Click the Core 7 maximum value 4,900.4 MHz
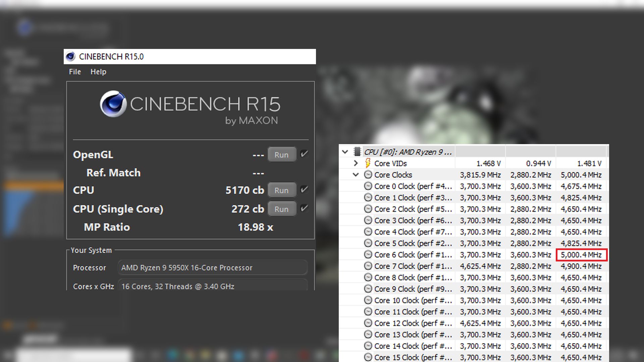Image resolution: width=644 pixels, height=362 pixels. tap(581, 266)
